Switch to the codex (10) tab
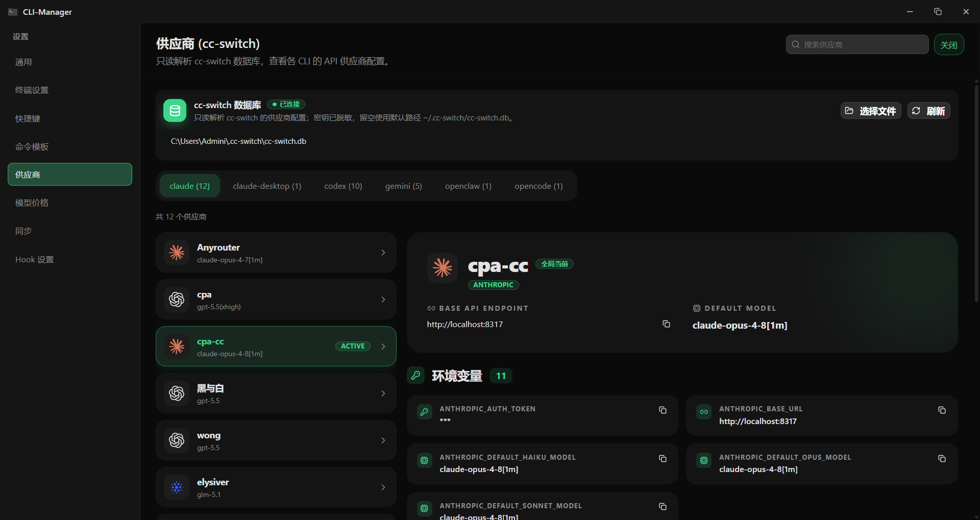Screen dimensions: 980x520 tap(343, 186)
